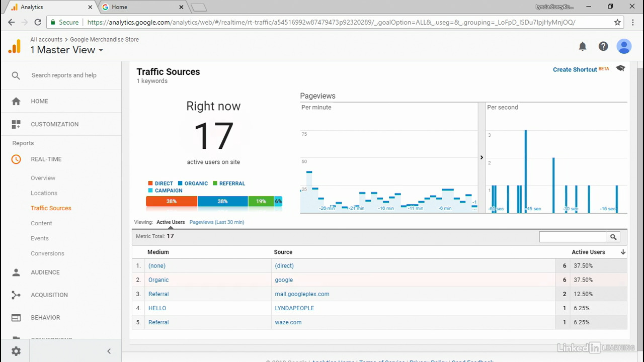
Task: Click the Behavior window icon
Action: [16, 317]
